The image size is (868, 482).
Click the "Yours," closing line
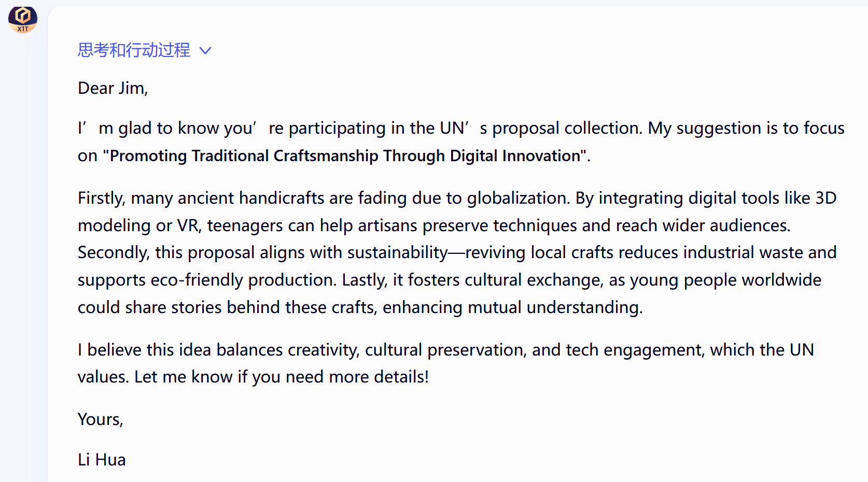pyautogui.click(x=101, y=419)
